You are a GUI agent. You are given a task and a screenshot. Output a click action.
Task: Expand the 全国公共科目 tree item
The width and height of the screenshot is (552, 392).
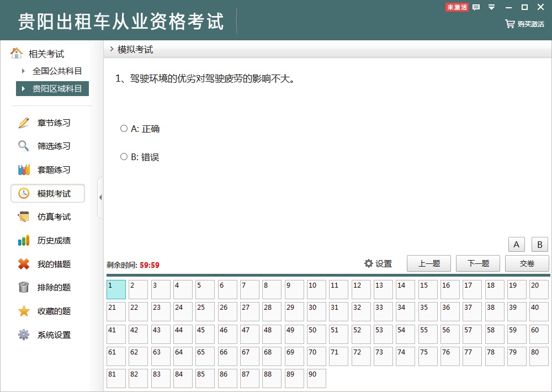point(23,71)
